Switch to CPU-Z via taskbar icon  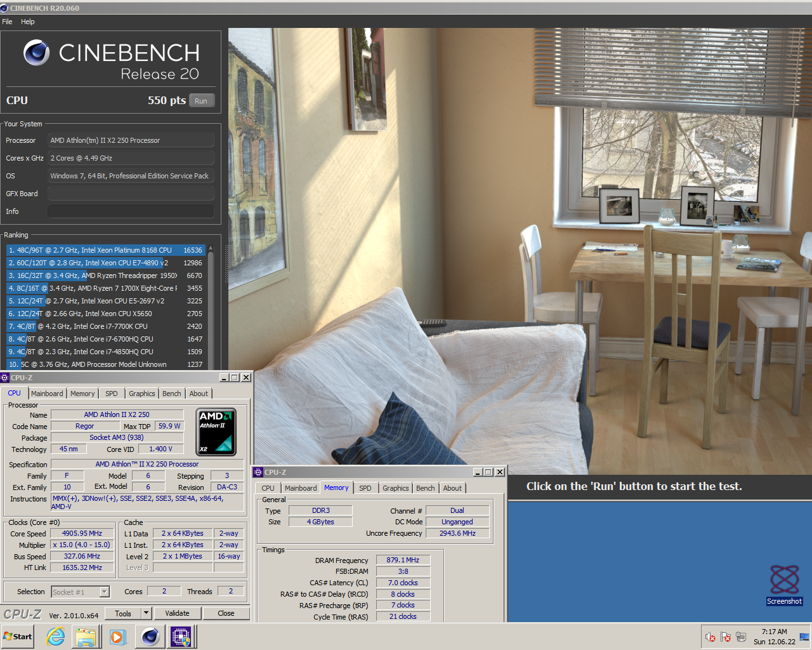181,637
